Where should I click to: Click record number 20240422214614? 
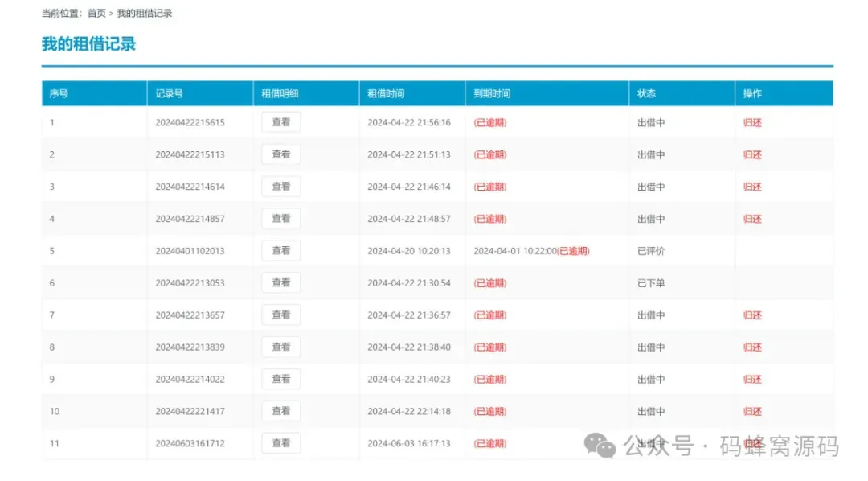click(x=190, y=187)
